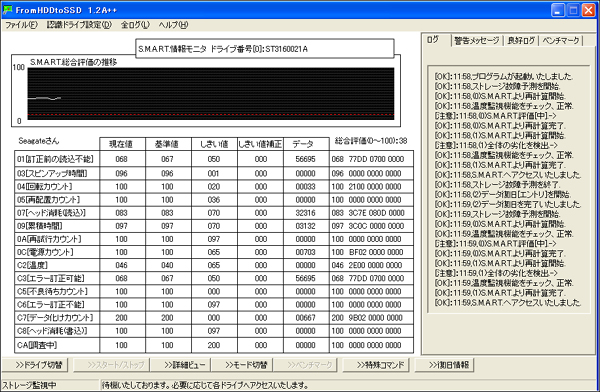
Task: Select the 04[回転カウント] row
Action: [x=214, y=186]
